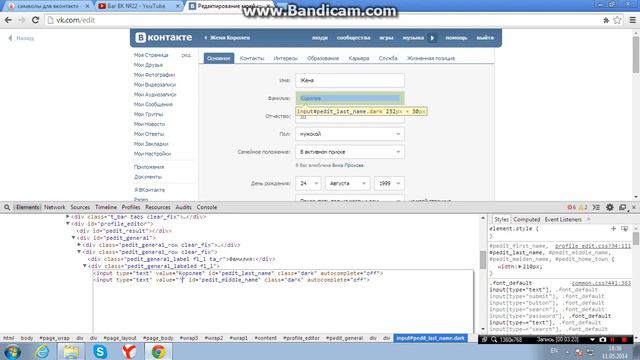
Task: Go back with the browser back arrow
Action: pos(8,20)
